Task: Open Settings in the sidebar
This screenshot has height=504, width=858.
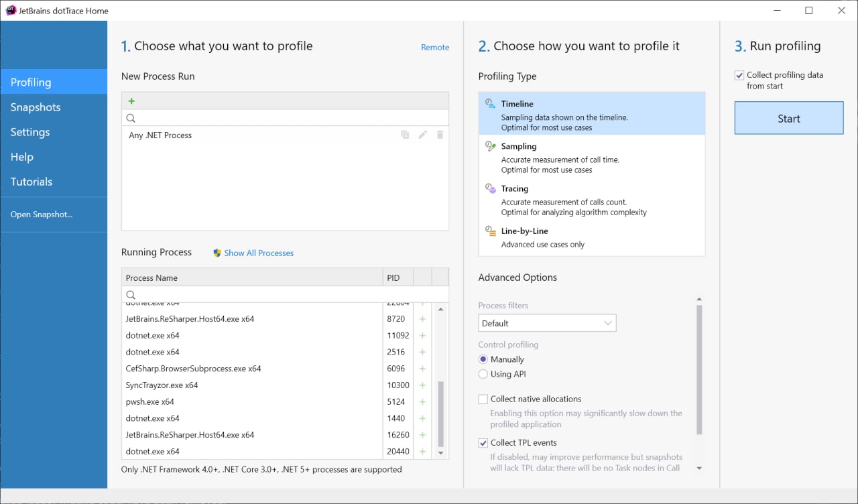Action: (x=54, y=131)
